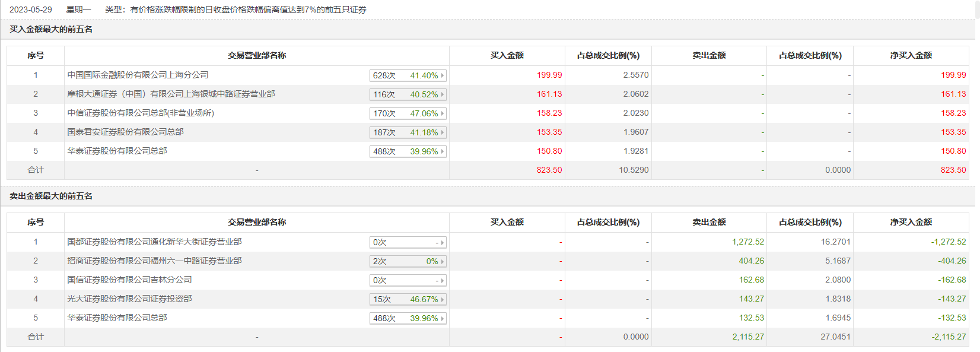Screen dimensions: 980x352
Task: Click the 买入金额最大的前五名 section heading
Action: (x=51, y=29)
